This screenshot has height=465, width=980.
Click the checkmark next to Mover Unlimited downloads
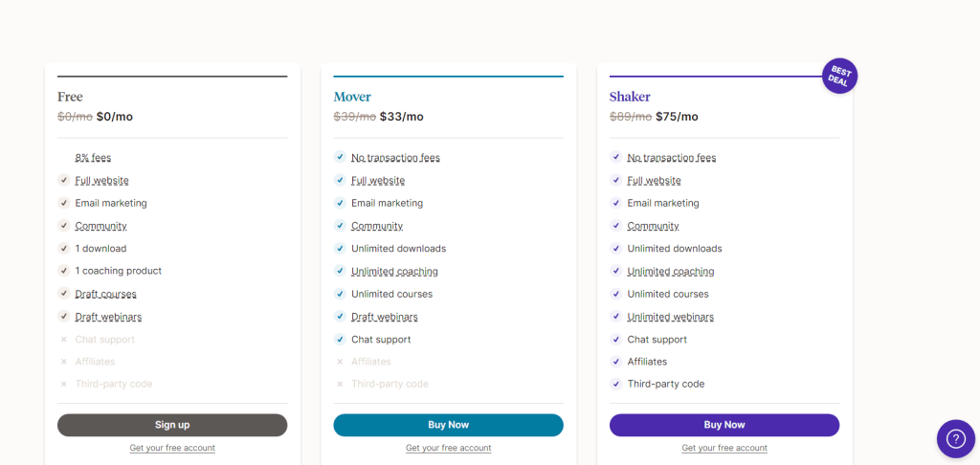tap(340, 248)
